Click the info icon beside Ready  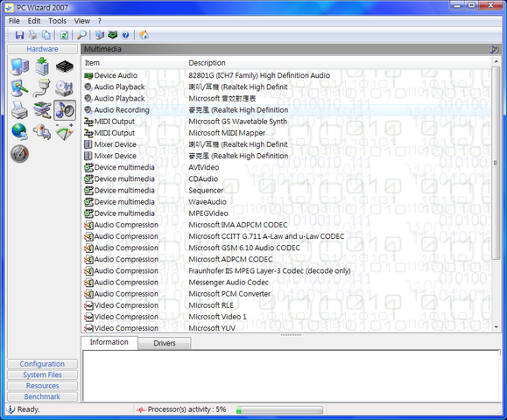pos(11,409)
